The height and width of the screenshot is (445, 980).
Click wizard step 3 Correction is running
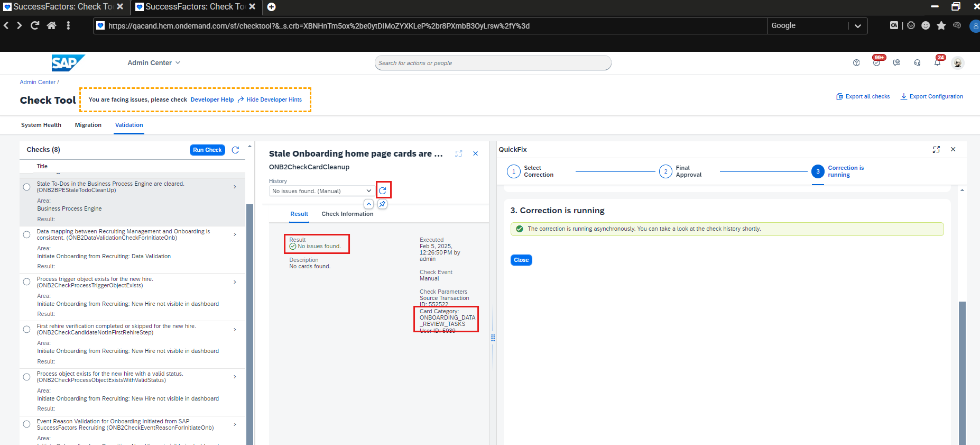click(838, 171)
